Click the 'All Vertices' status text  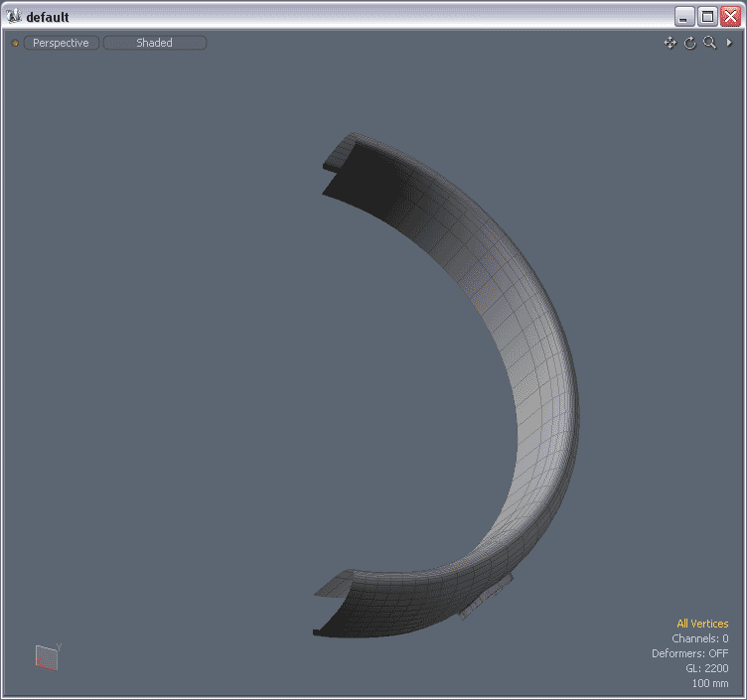click(x=702, y=624)
